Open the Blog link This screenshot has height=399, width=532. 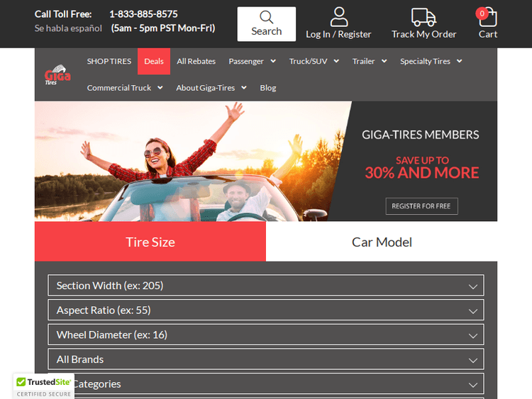coord(268,88)
